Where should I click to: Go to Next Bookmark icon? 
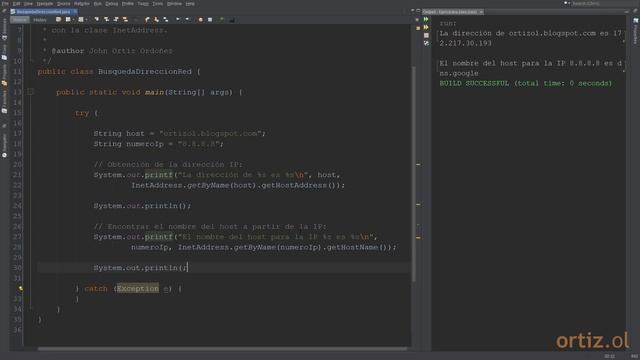(x=156, y=20)
